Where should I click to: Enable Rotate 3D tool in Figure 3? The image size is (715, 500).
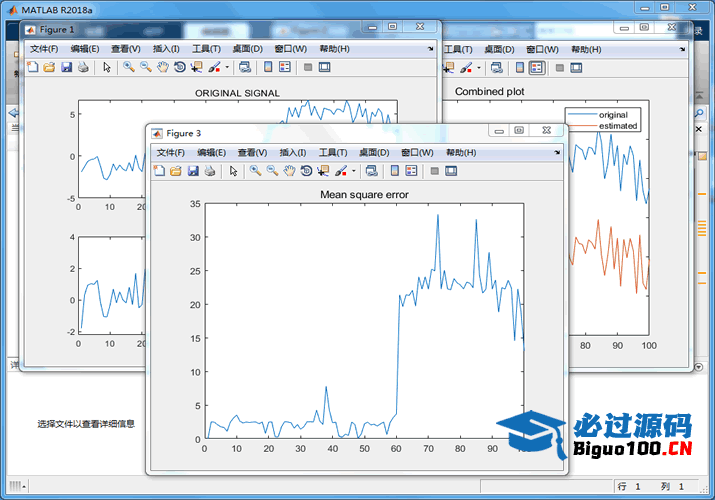(x=306, y=171)
